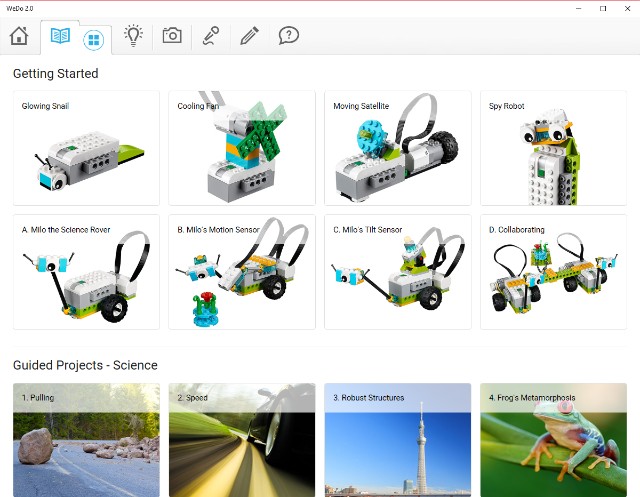This screenshot has width=640, height=497.
Task: Open the Glowing Snail project
Action: tap(86, 148)
